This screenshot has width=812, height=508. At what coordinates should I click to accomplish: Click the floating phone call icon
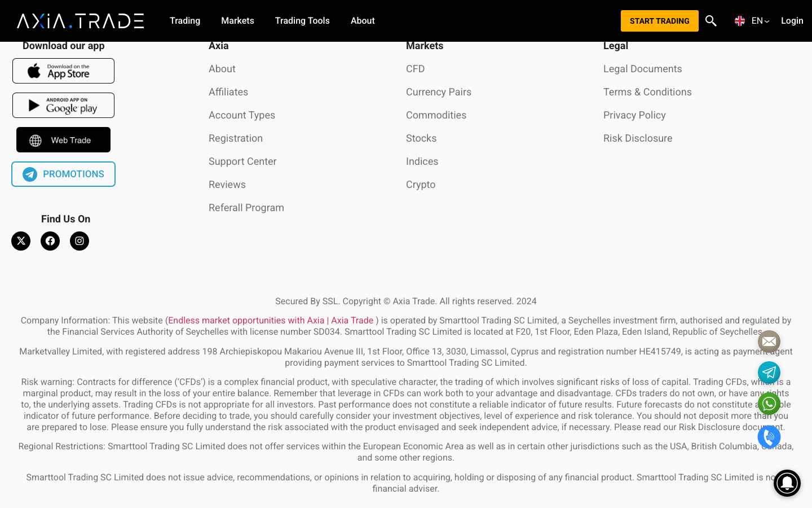click(769, 437)
